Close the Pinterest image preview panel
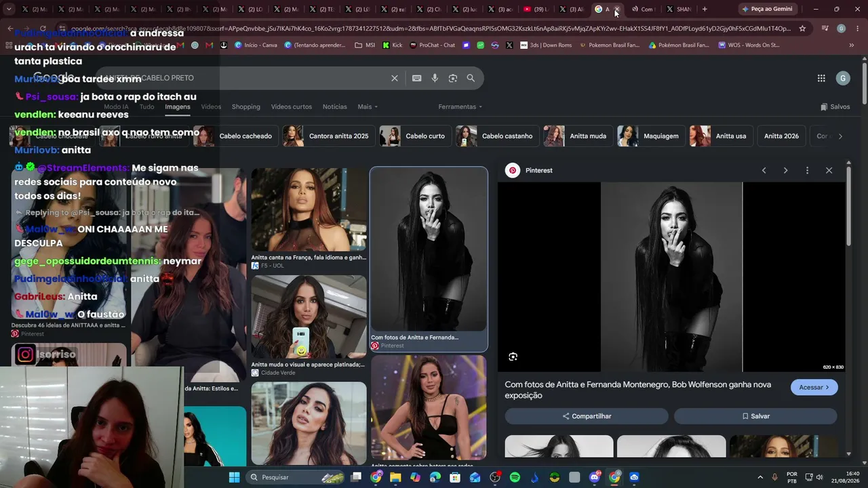This screenshot has height=488, width=868. (829, 170)
